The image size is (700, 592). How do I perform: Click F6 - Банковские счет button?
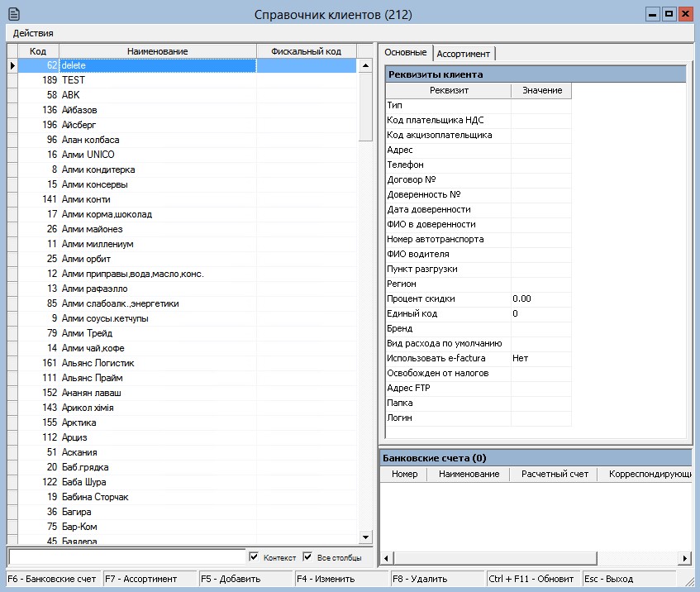tap(53, 579)
